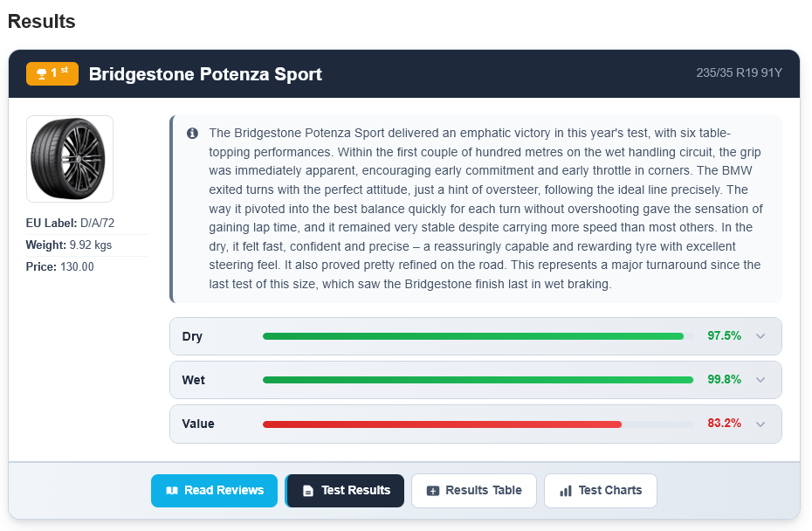This screenshot has height=531, width=812.
Task: Click the info icon beside the review text
Action: (192, 133)
